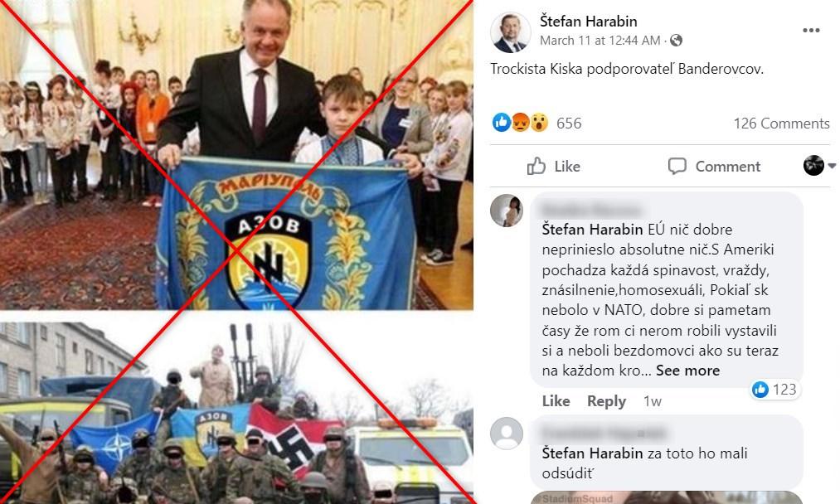Click the 656 reactions count
This screenshot has height=504, width=840.
click(569, 124)
